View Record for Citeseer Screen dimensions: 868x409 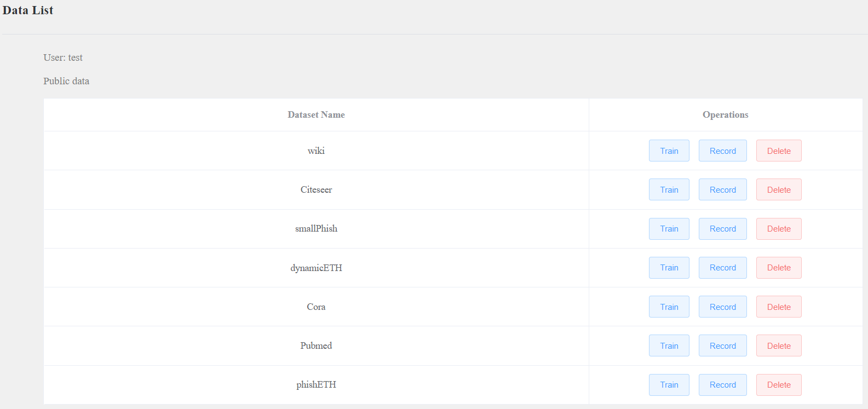pos(722,189)
